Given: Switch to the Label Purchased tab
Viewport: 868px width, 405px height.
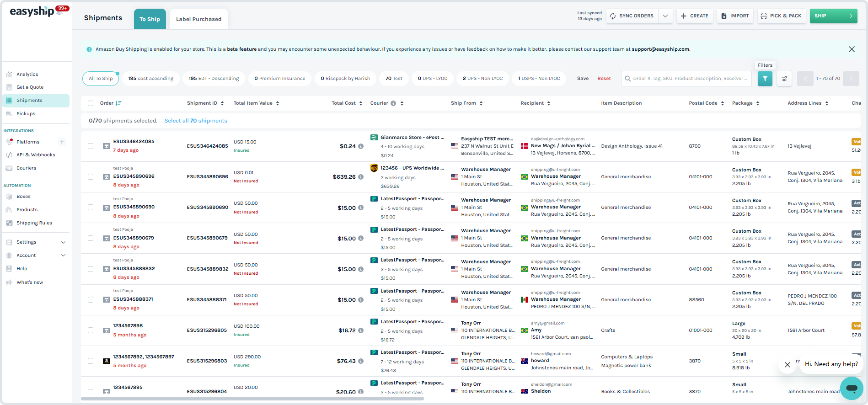Looking at the screenshot, I should coord(199,19).
